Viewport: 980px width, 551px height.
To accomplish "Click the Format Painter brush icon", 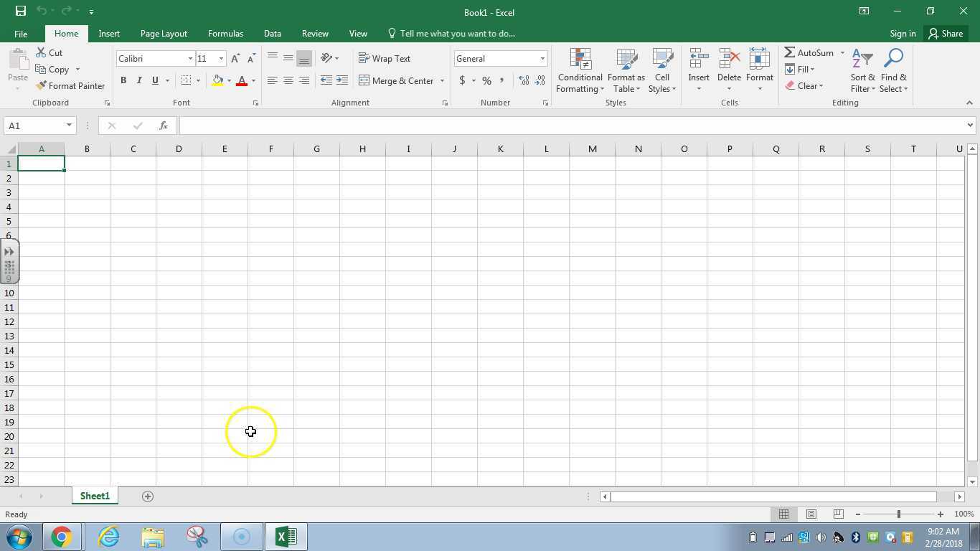I will tap(41, 86).
